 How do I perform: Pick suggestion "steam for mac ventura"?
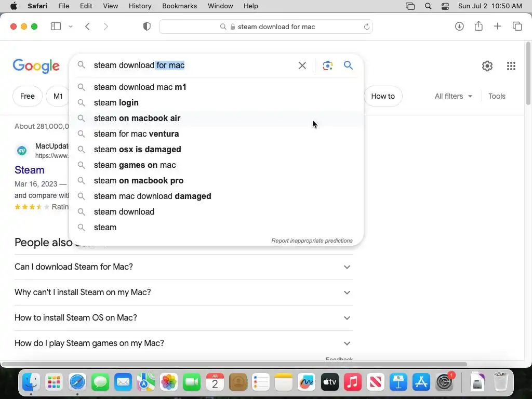click(x=216, y=134)
